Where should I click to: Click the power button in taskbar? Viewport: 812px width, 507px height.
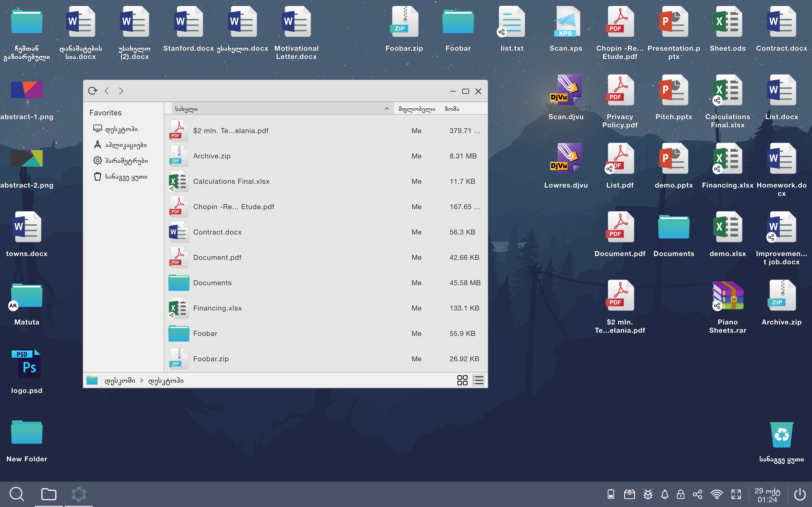click(800, 494)
